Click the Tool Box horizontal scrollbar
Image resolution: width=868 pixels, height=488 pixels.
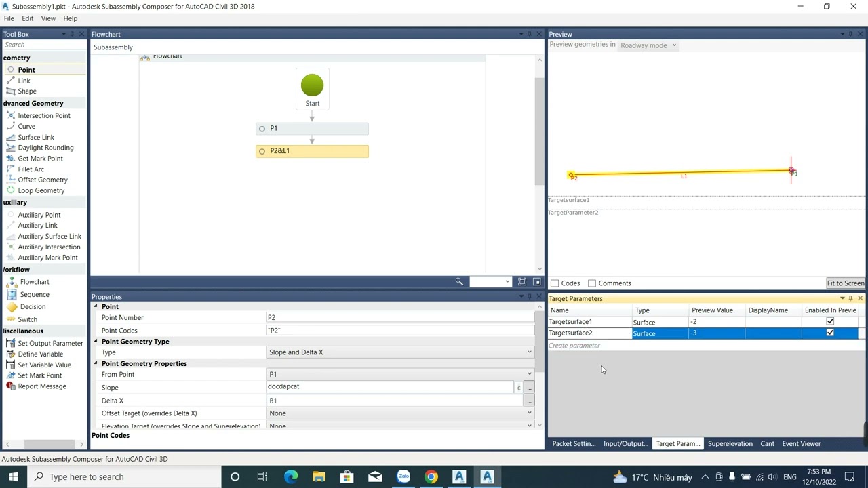pyautogui.click(x=48, y=445)
